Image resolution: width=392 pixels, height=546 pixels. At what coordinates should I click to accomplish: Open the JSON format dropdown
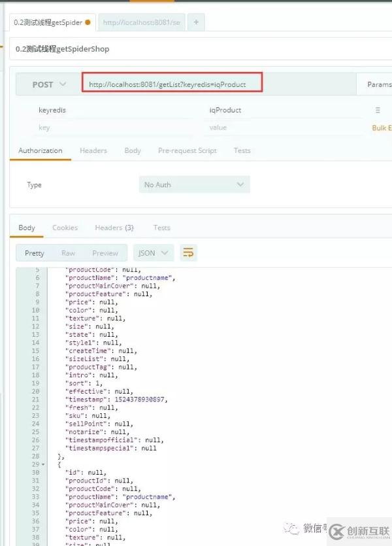pyautogui.click(x=154, y=253)
